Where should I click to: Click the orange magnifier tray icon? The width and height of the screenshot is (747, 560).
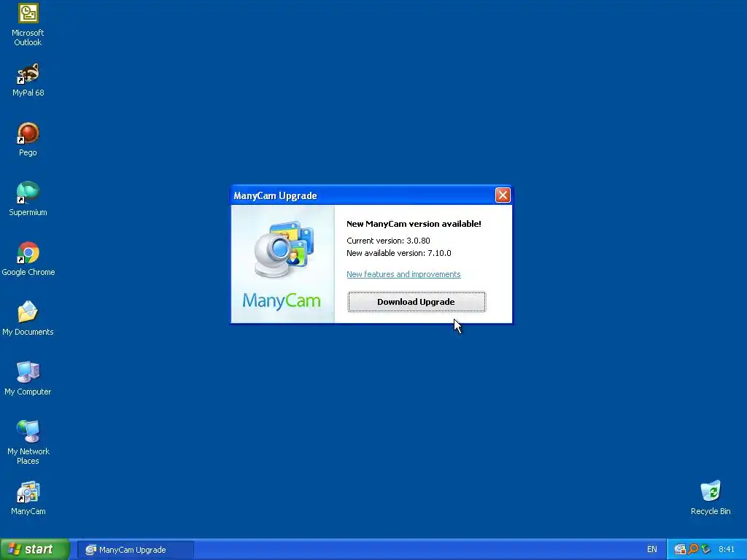(693, 550)
